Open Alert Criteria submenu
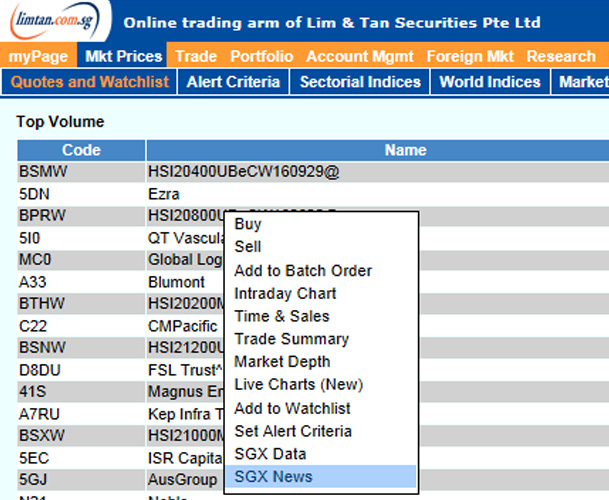Screen dimensions: 609x500 [x=233, y=82]
